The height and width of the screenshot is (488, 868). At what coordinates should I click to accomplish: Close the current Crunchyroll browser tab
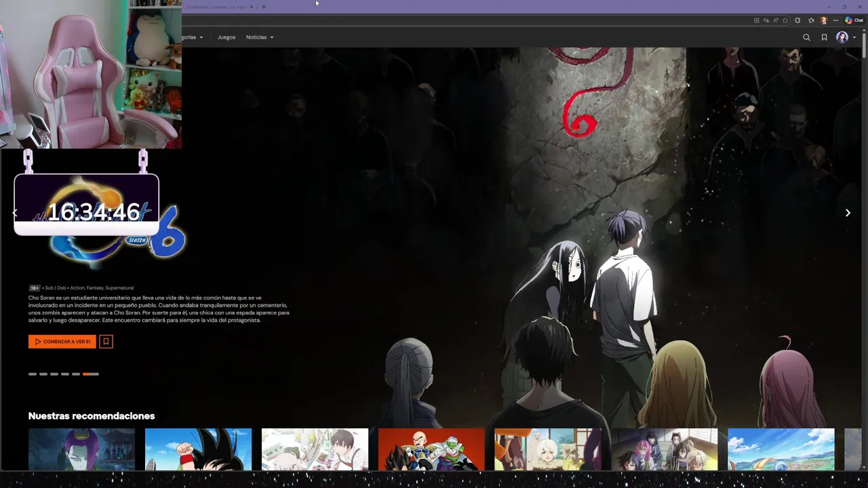pyautogui.click(x=252, y=7)
